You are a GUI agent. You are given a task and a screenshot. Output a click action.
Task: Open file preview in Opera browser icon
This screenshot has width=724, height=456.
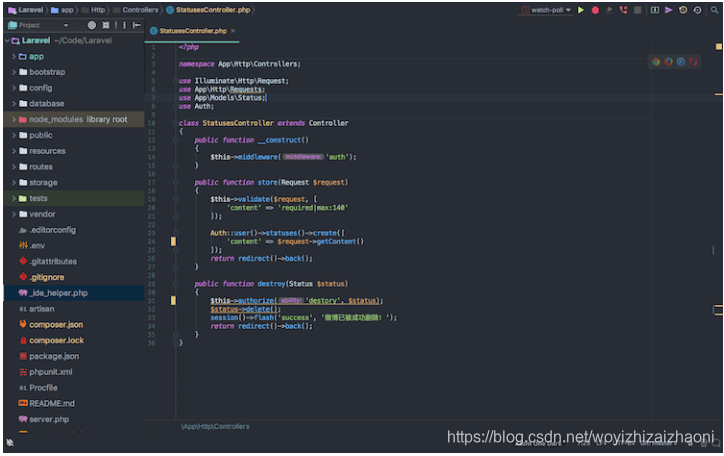tap(693, 61)
